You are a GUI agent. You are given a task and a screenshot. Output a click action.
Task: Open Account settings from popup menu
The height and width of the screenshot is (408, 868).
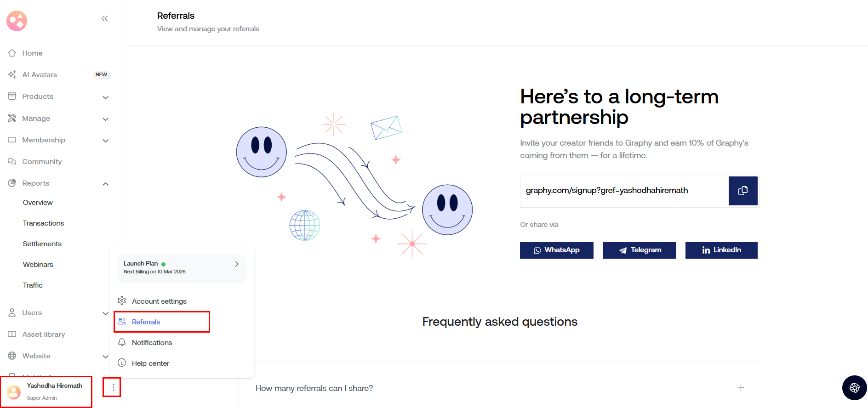click(159, 301)
